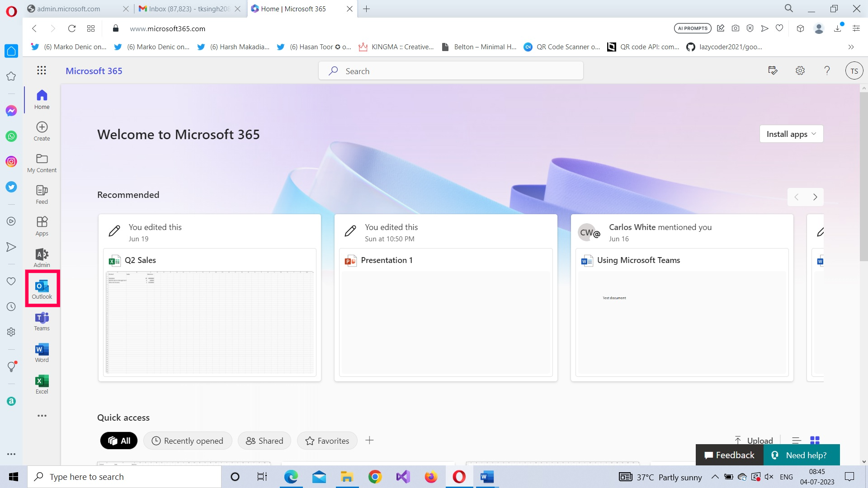Click the Upload button
The image size is (868, 488).
(x=754, y=441)
